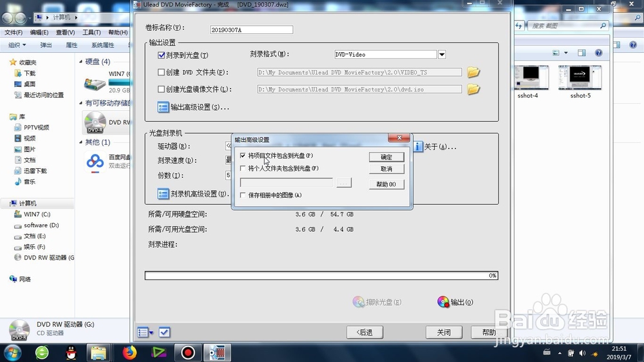Expand the arrow on the settings list icon in the bottom bar

151,332
